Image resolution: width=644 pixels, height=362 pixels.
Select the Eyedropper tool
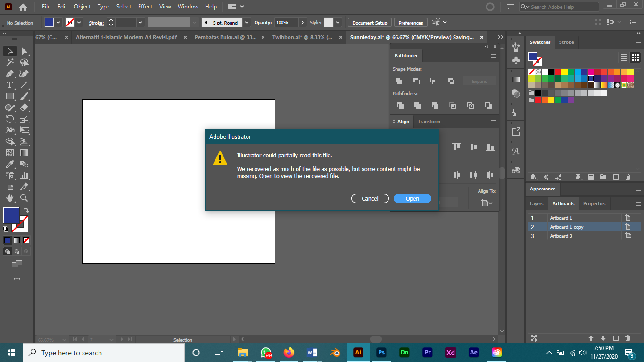coord(10,164)
